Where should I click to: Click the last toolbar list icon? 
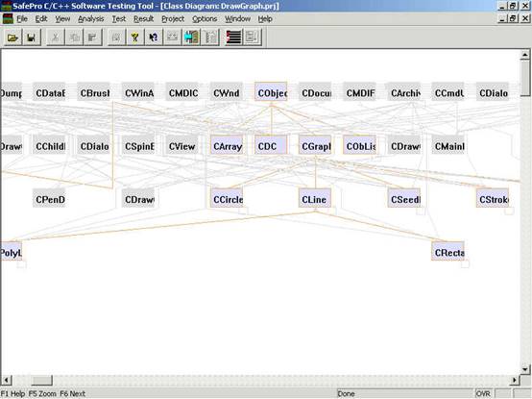click(253, 37)
